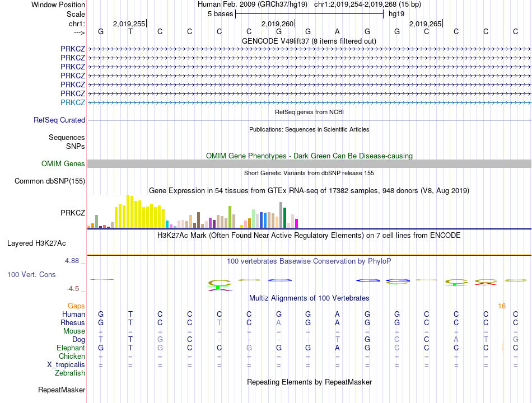Open the GENCODE V49lift37 track title

coord(309,41)
